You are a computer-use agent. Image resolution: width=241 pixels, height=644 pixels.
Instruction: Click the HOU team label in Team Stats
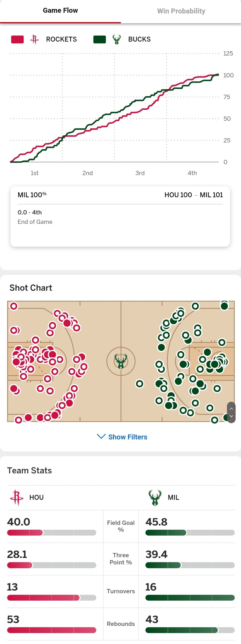(36, 497)
